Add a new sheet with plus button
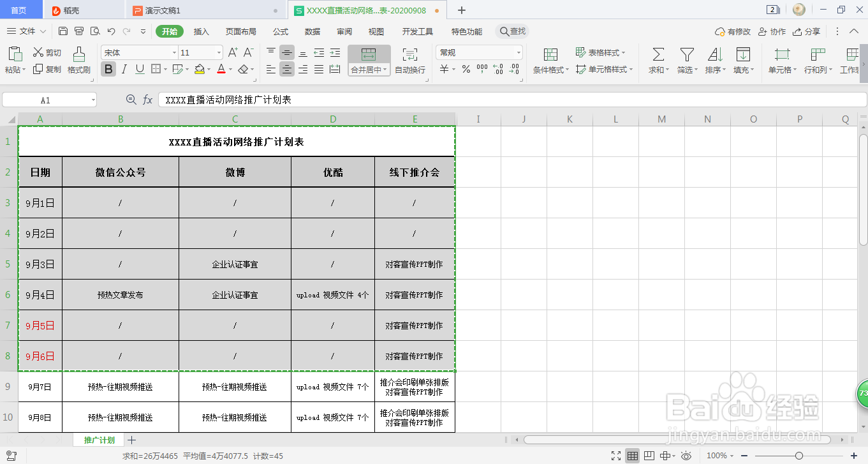Image resolution: width=868 pixels, height=464 pixels. [x=132, y=440]
